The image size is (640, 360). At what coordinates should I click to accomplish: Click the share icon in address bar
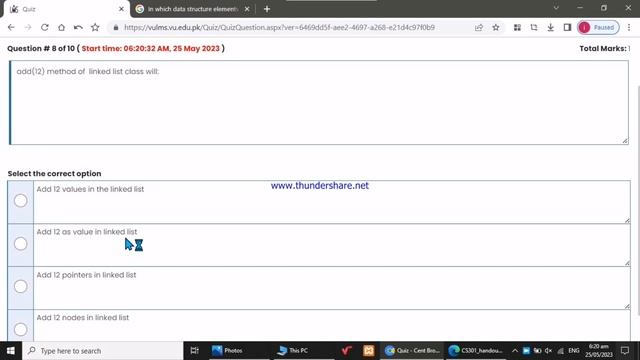[479, 27]
